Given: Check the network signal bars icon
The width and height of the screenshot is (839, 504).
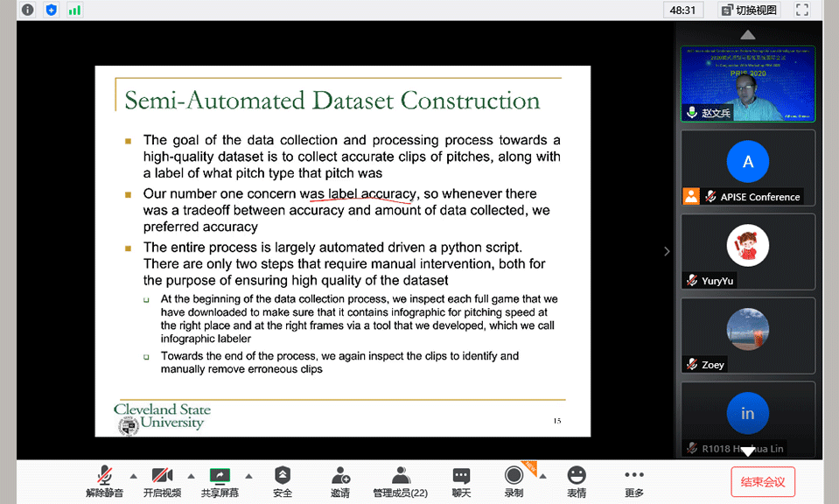Looking at the screenshot, I should [x=74, y=10].
